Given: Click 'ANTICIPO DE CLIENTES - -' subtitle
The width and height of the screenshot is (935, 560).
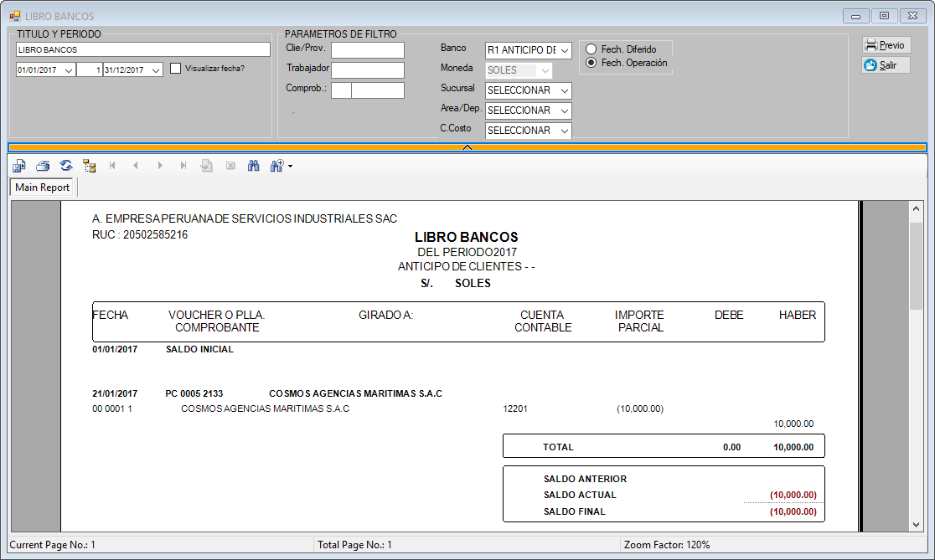Looking at the screenshot, I should pos(467,266).
